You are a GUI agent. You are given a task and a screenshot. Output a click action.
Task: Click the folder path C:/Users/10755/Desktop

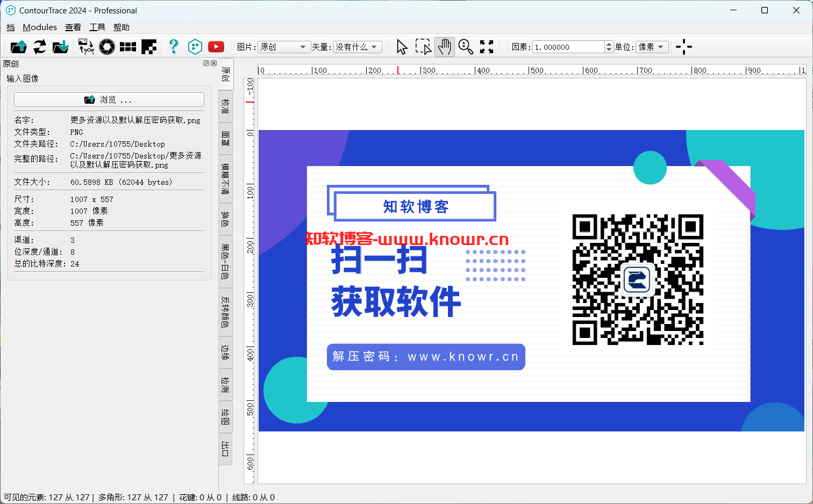point(118,144)
